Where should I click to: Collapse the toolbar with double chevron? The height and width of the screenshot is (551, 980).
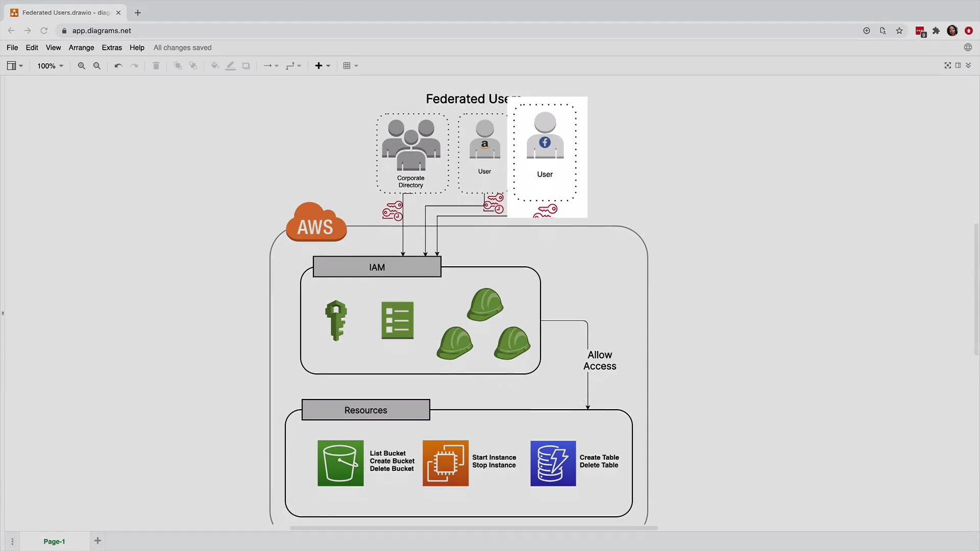(x=968, y=65)
